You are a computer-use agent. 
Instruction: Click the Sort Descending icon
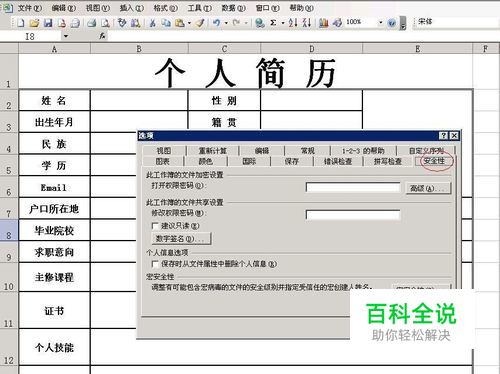click(307, 23)
